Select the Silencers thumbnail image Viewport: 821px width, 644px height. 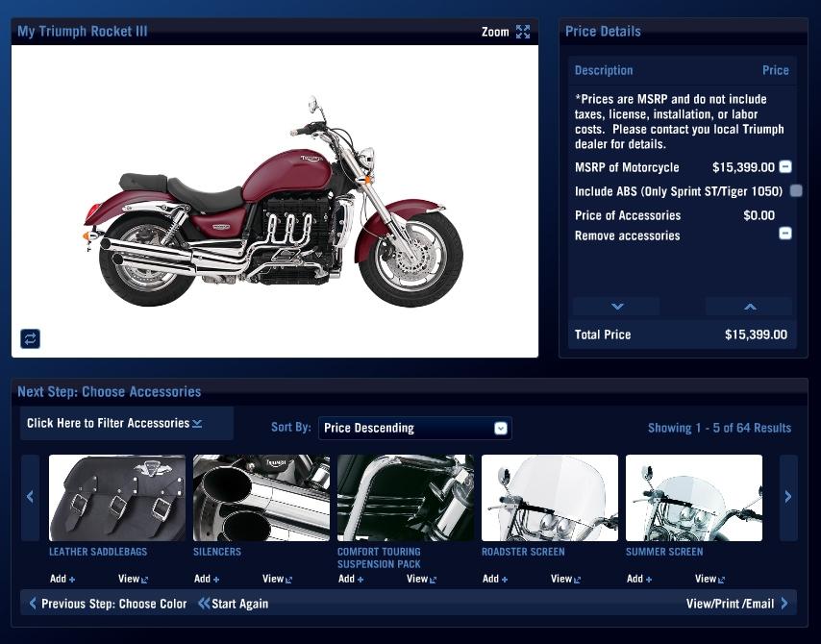click(x=261, y=498)
